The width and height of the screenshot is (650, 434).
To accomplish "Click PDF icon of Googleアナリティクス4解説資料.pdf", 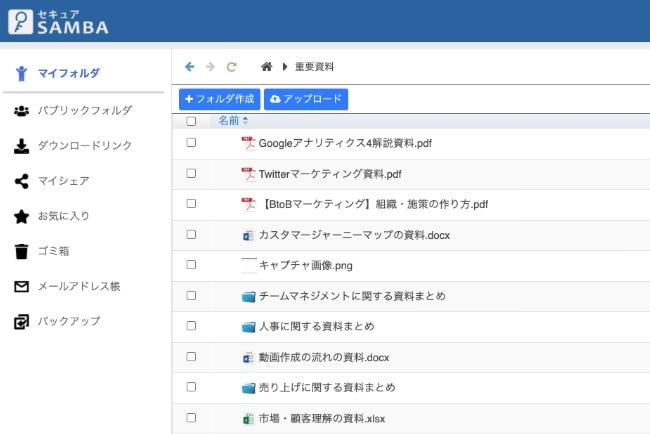I will point(248,143).
